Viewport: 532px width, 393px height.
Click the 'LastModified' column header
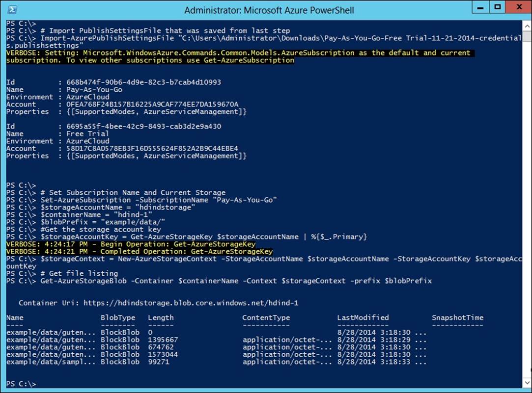[x=363, y=318]
